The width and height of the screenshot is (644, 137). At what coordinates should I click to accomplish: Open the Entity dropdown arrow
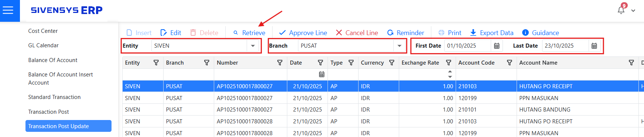pyautogui.click(x=253, y=46)
